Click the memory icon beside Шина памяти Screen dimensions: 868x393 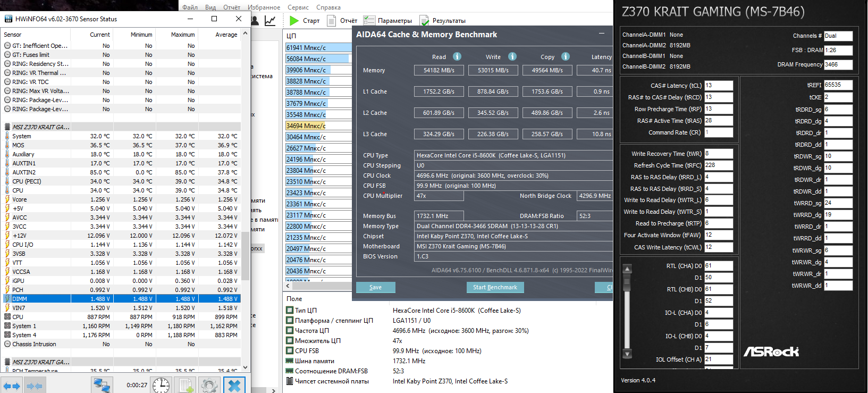(x=290, y=361)
